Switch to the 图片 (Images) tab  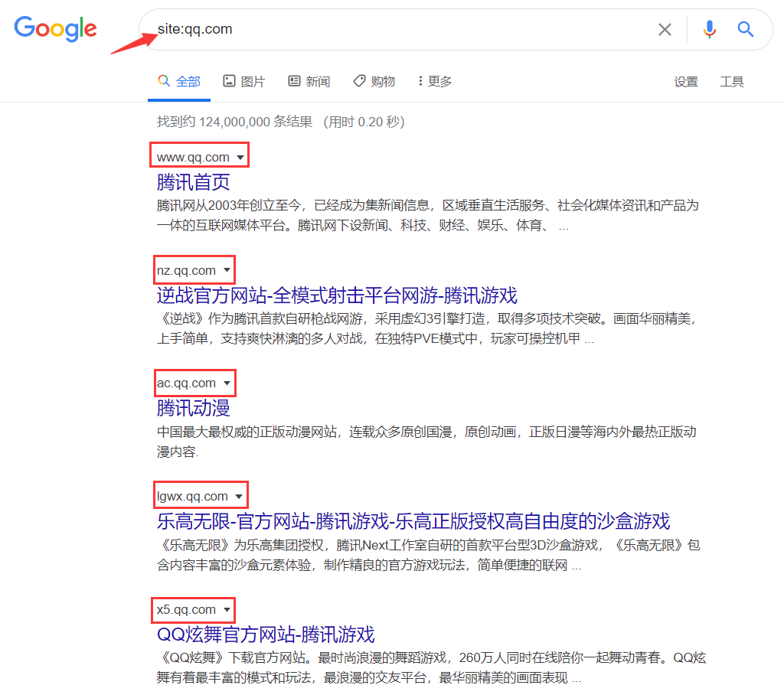coord(243,81)
